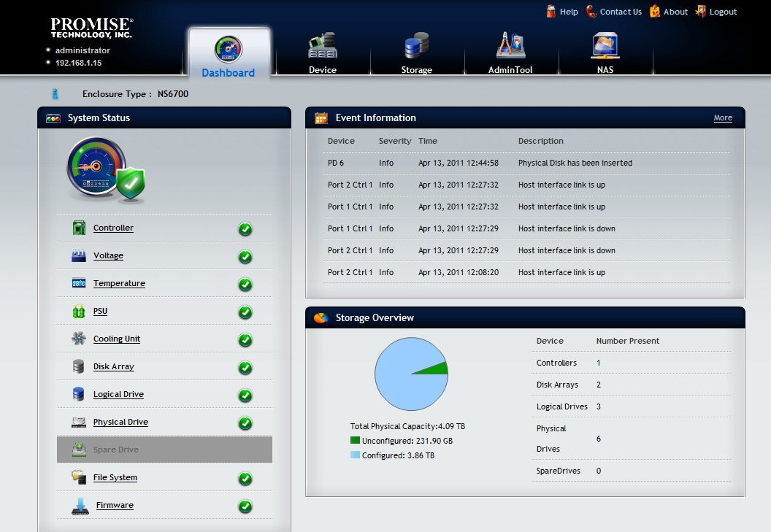Viewport: 771px width, 532px height.
Task: Click the NAS monitor icon
Action: pos(605,46)
